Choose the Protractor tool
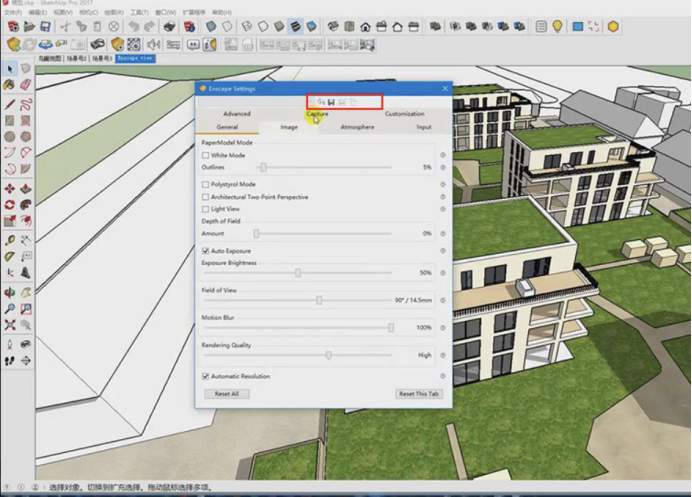The width and height of the screenshot is (692, 497). coord(10,256)
